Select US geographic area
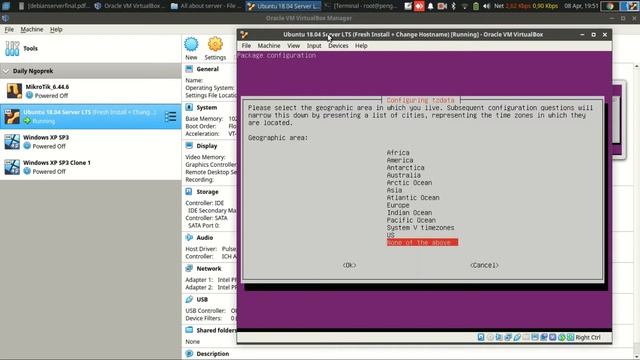Image resolution: width=640 pixels, height=360 pixels. pos(391,235)
